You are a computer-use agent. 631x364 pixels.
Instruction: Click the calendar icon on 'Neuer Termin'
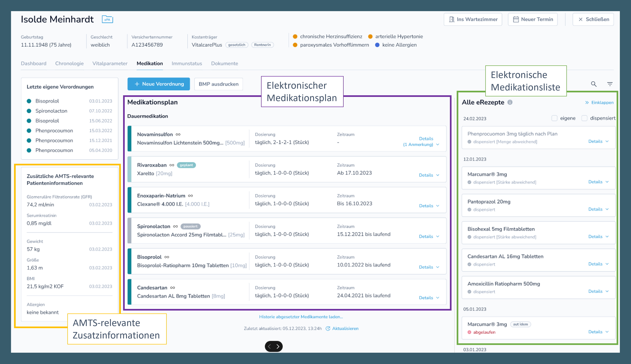(x=516, y=19)
